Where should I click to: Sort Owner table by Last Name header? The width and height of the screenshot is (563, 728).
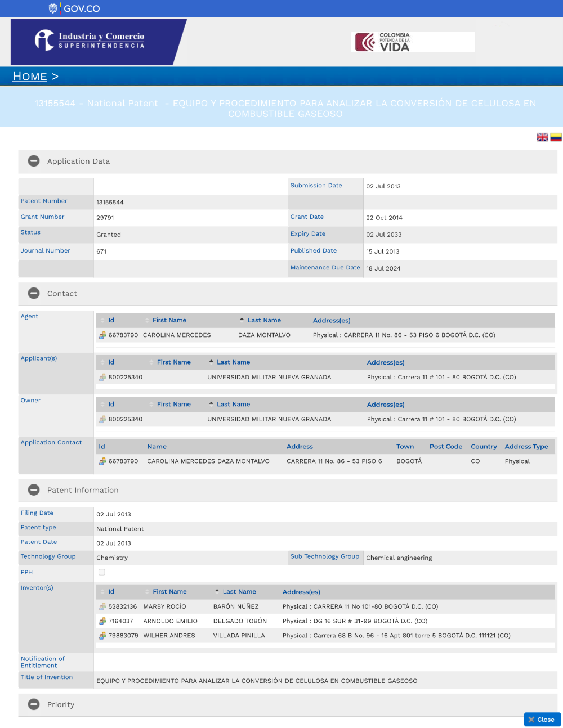click(x=233, y=405)
